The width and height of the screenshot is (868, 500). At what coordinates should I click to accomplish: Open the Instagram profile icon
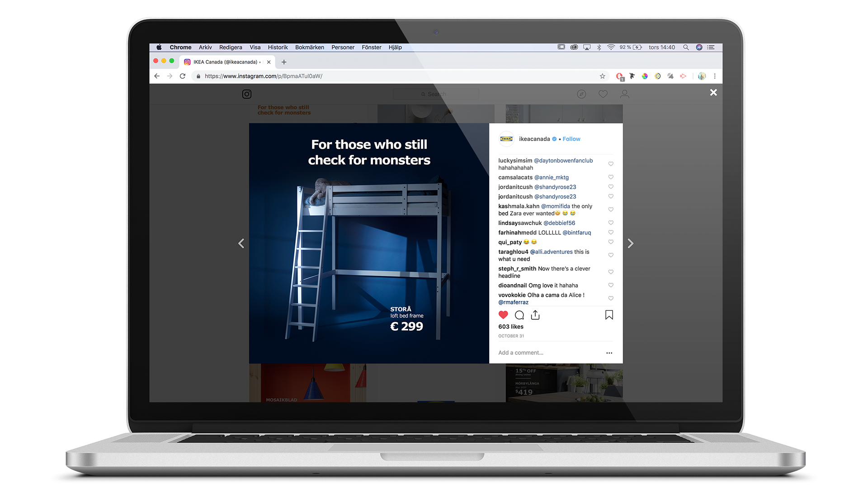624,94
